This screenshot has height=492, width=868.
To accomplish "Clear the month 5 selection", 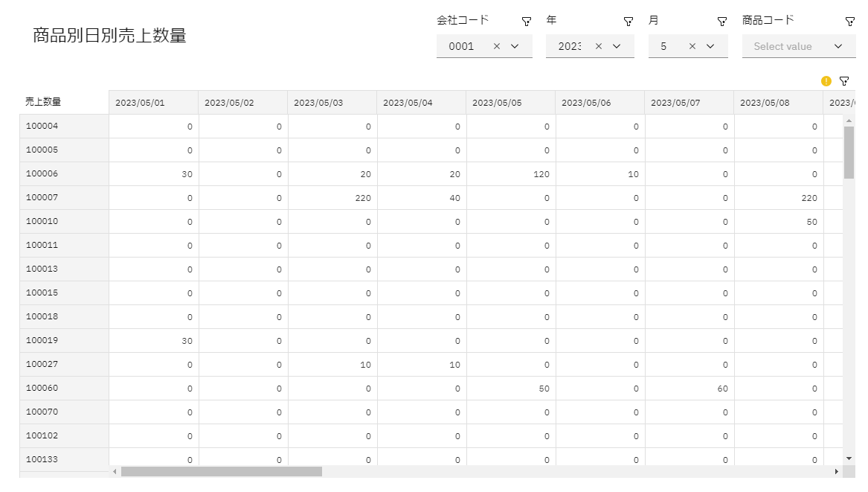I will [692, 46].
